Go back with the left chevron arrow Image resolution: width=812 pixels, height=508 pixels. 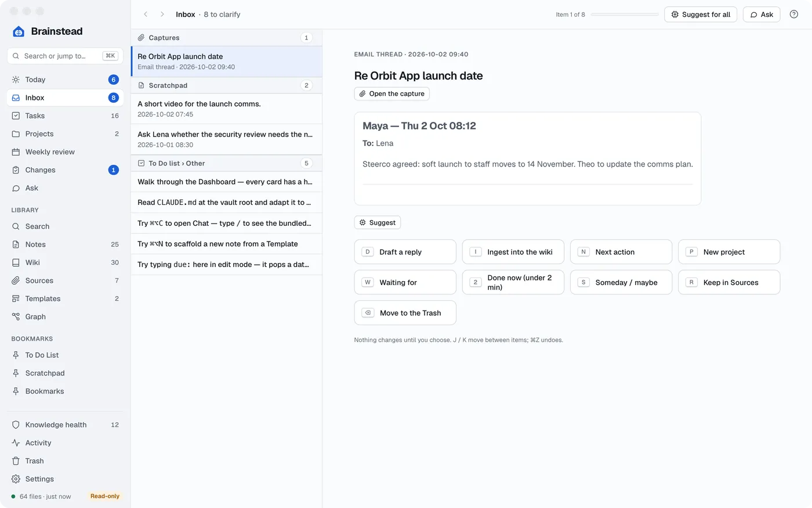(146, 15)
